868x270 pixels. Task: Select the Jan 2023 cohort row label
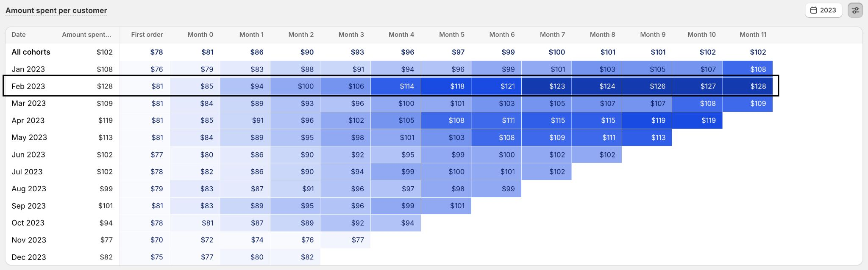[x=28, y=69]
